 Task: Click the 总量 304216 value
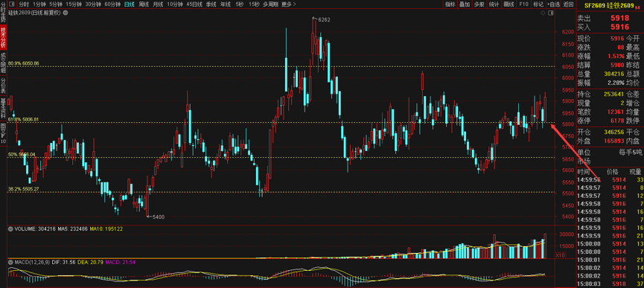(x=613, y=74)
